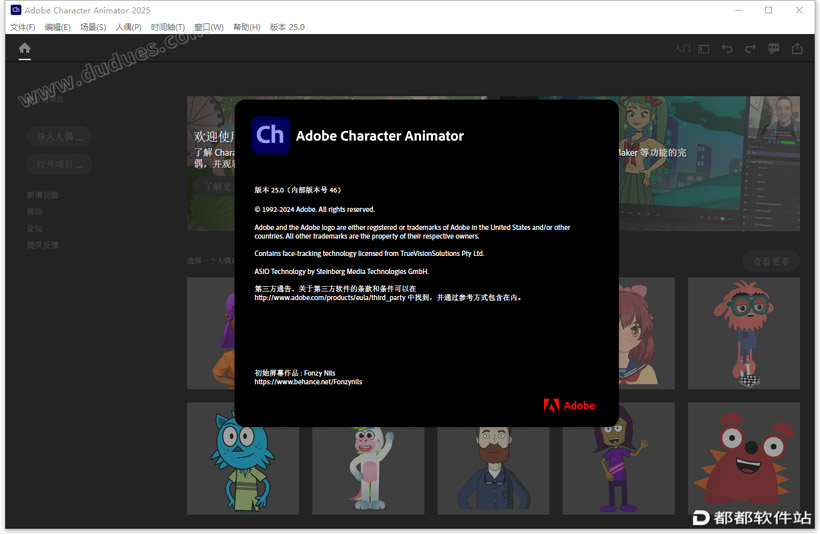Click the Adobe logo in the About dialog
This screenshot has height=534, width=820.
569,405
